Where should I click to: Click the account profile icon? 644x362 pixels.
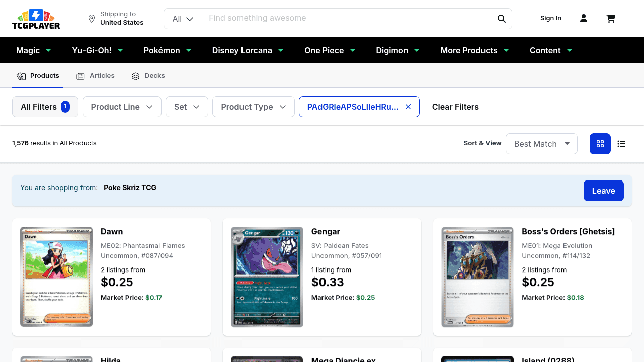(584, 18)
